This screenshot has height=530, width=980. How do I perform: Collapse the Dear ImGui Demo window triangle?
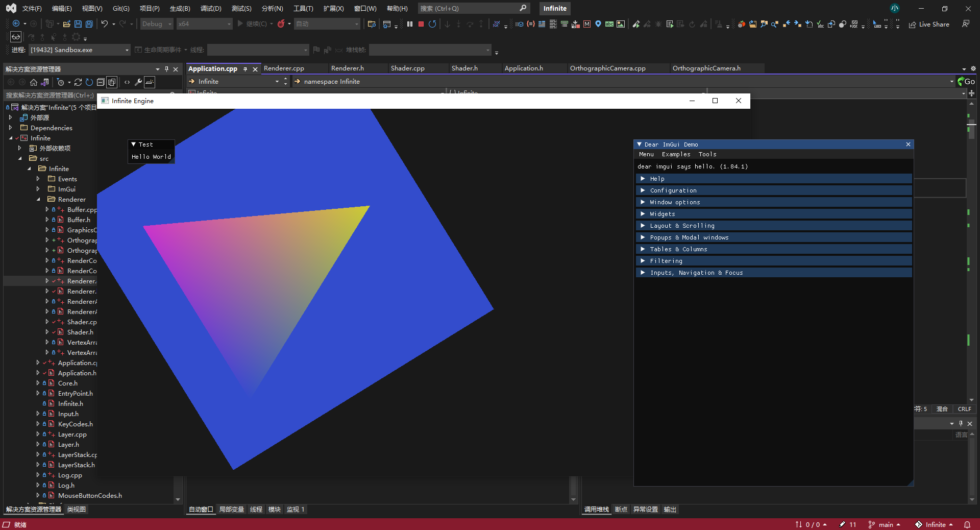(639, 144)
